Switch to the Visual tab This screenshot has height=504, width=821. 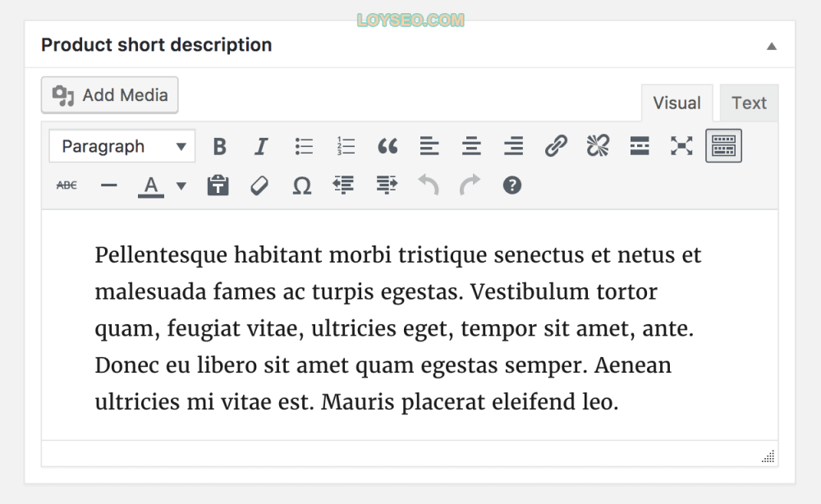click(677, 103)
